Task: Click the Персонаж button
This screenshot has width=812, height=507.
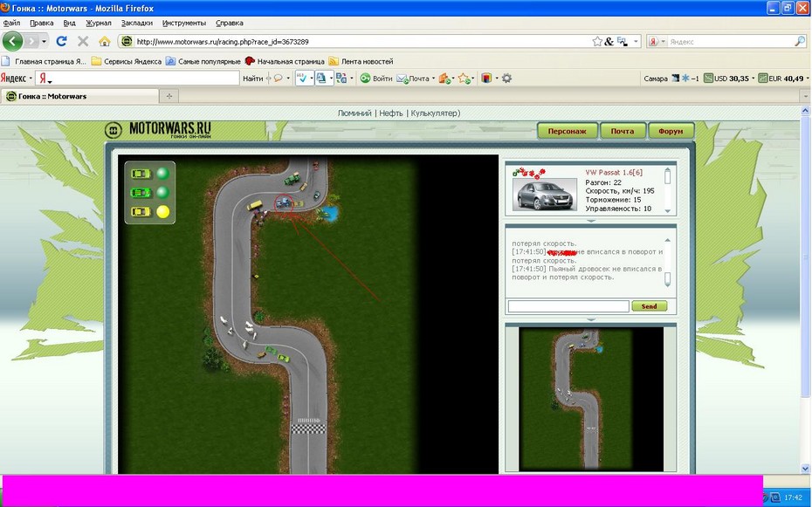Action: click(x=567, y=132)
